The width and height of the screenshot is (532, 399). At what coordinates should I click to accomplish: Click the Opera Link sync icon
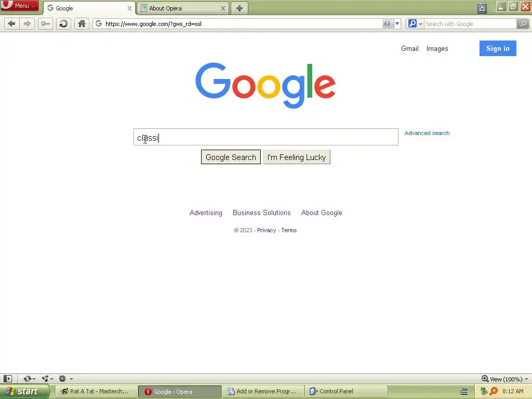pyautogui.click(x=27, y=379)
